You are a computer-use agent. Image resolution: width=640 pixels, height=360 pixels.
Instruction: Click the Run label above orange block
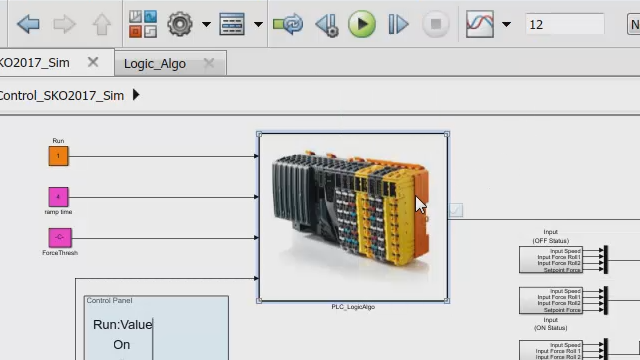(x=58, y=140)
